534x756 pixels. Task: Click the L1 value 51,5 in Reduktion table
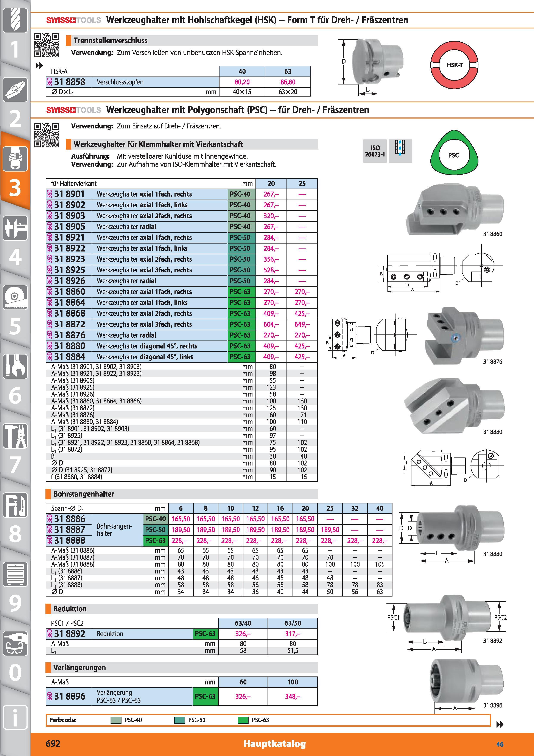[x=293, y=651]
